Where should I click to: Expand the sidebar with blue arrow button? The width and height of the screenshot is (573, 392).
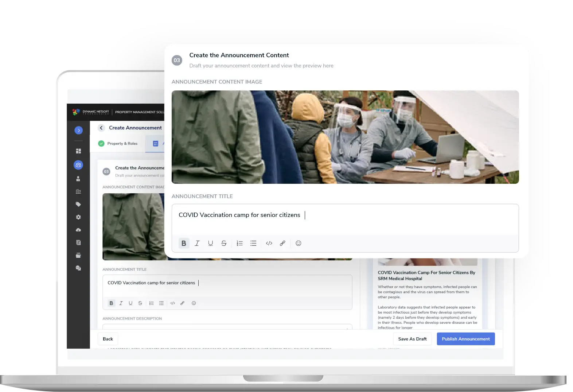pos(78,130)
